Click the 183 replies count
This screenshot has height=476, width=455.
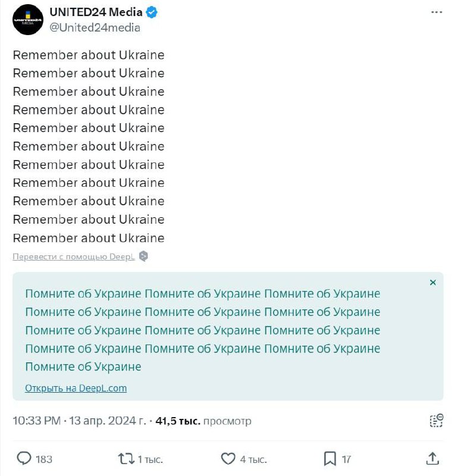(44, 459)
